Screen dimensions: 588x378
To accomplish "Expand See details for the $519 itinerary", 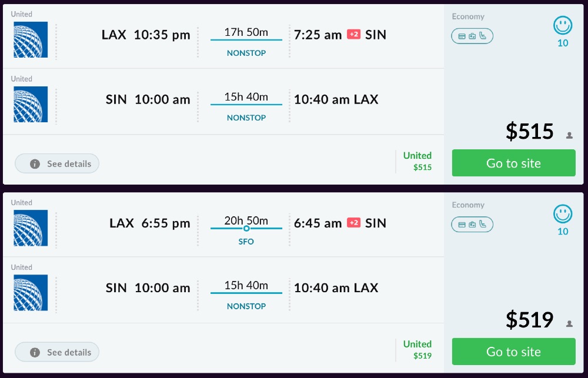I will point(57,352).
